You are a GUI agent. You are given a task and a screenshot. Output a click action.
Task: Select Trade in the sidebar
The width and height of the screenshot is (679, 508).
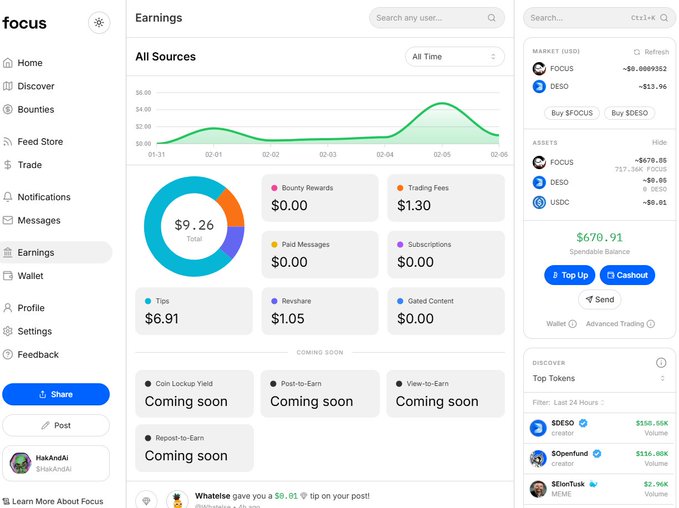tap(29, 165)
